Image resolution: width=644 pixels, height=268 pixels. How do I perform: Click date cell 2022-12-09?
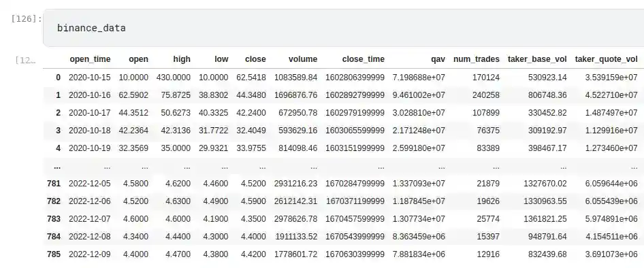pos(90,254)
